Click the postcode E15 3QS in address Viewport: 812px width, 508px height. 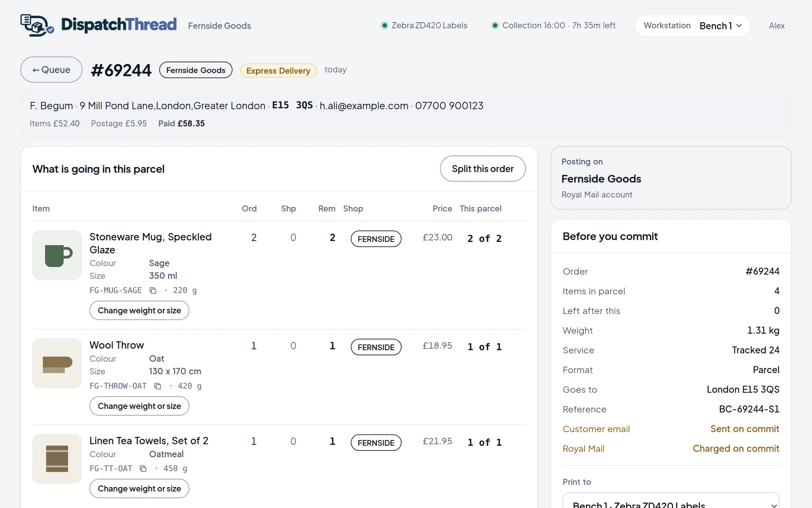[x=292, y=105]
